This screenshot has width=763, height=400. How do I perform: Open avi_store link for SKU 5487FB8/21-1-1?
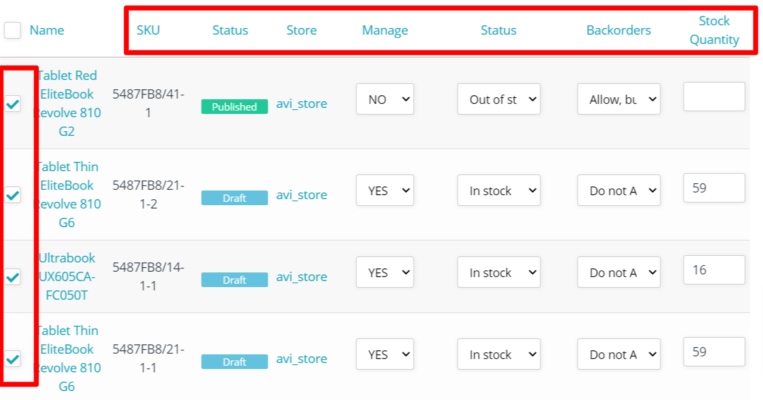point(302,359)
